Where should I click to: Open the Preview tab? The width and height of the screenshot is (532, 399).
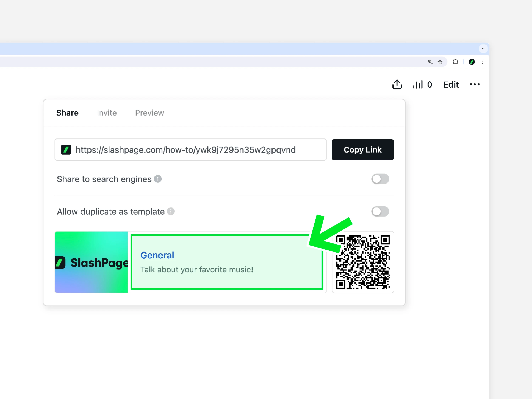click(149, 113)
